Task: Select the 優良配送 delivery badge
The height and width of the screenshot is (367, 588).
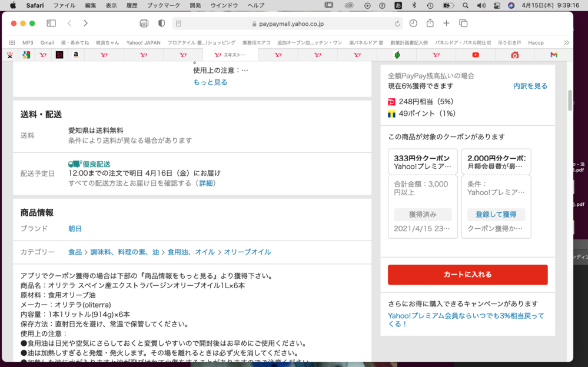Action: coord(89,164)
